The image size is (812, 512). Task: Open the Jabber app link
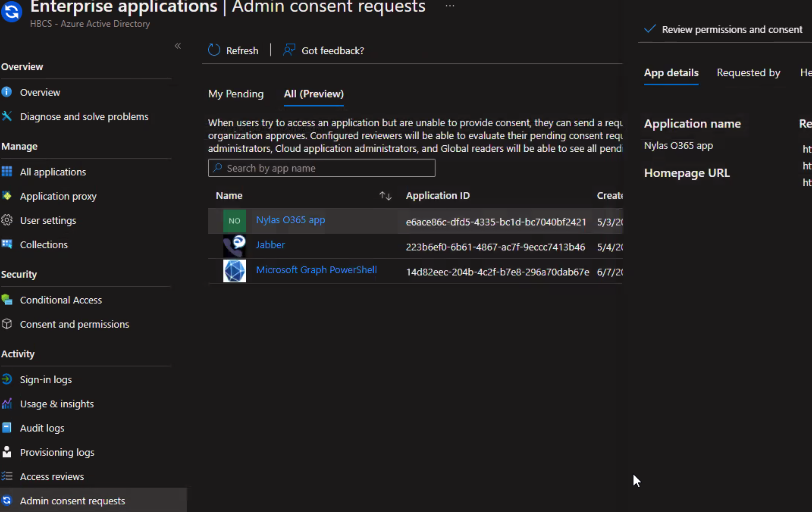pyautogui.click(x=270, y=245)
